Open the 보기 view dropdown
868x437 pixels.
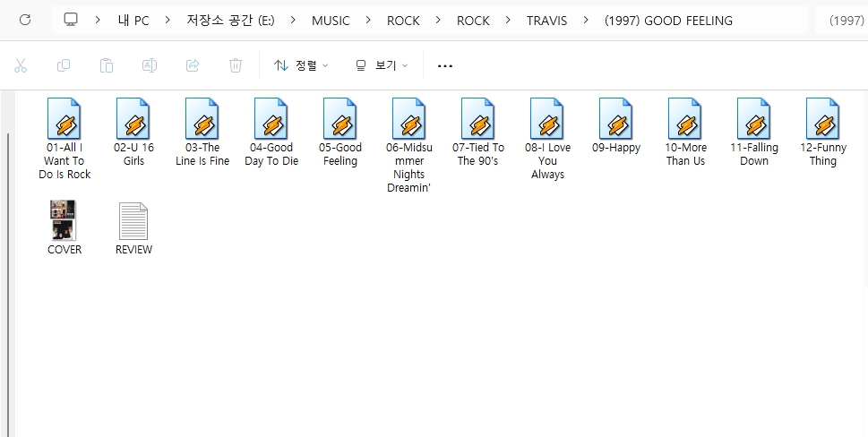[382, 65]
